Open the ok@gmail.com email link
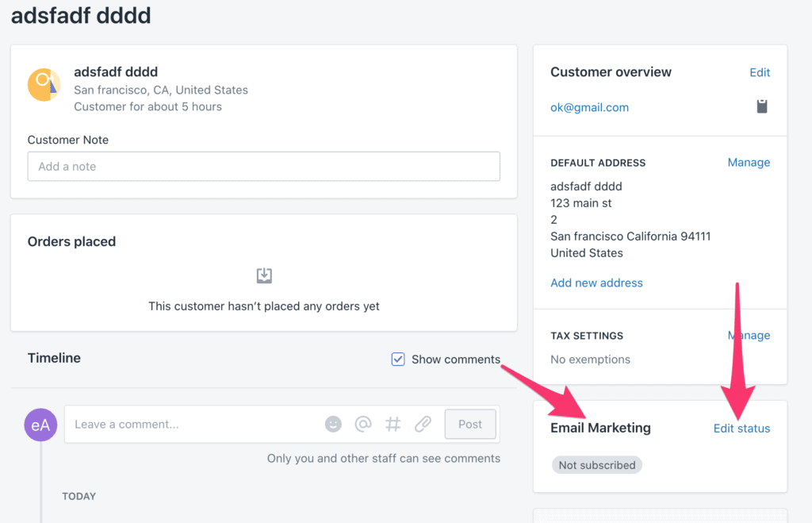 589,107
